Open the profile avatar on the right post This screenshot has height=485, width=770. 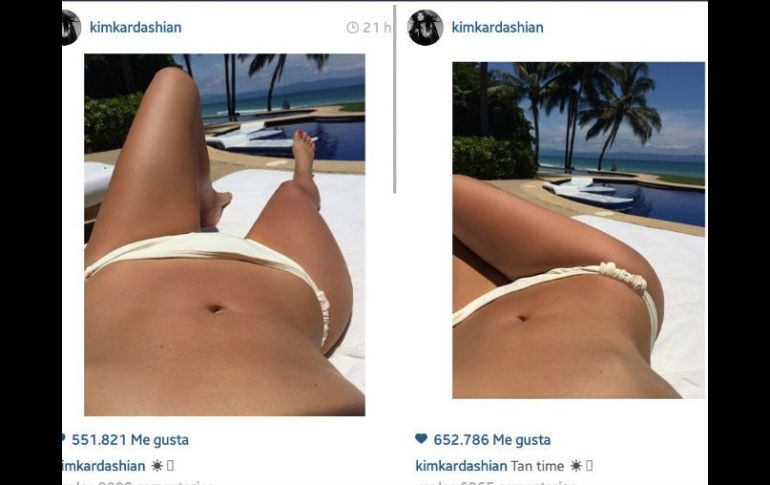pos(425,27)
